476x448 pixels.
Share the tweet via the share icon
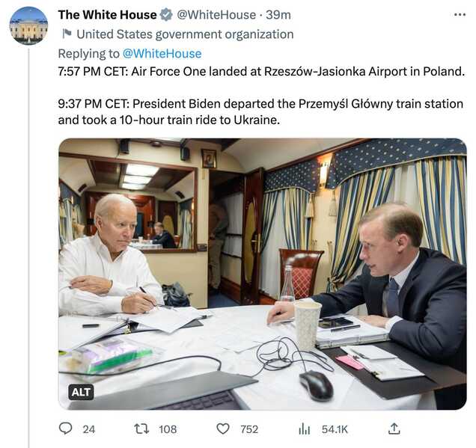(x=394, y=429)
